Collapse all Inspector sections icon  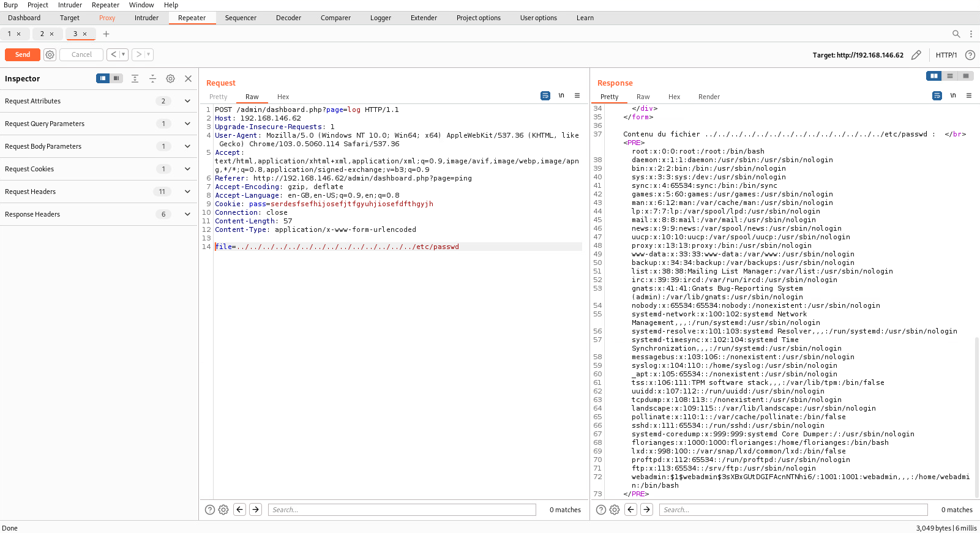[153, 78]
